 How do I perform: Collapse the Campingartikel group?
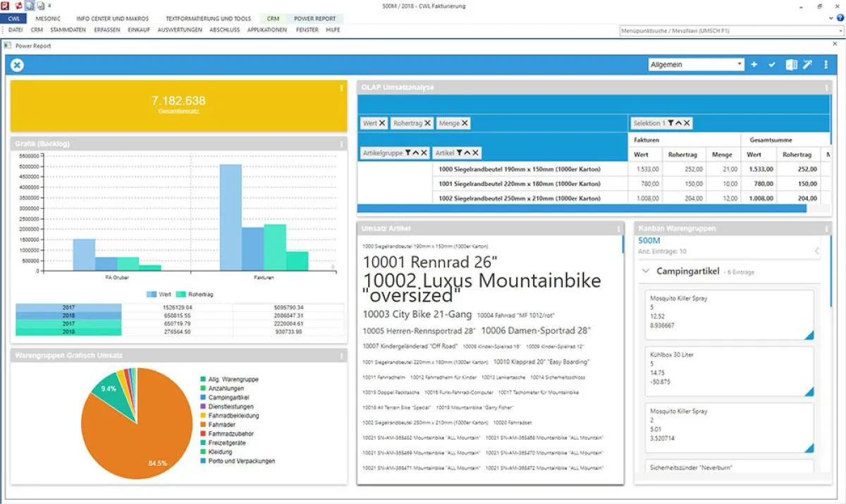click(x=645, y=271)
